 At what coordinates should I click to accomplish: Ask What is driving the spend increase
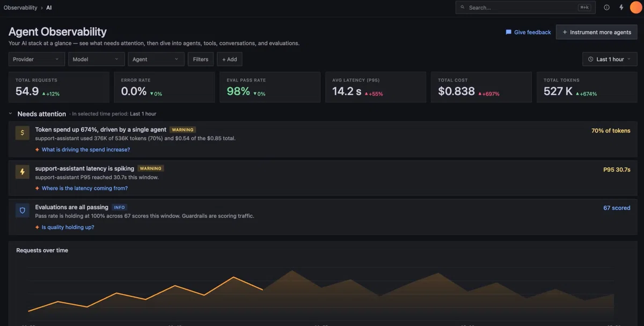point(86,150)
